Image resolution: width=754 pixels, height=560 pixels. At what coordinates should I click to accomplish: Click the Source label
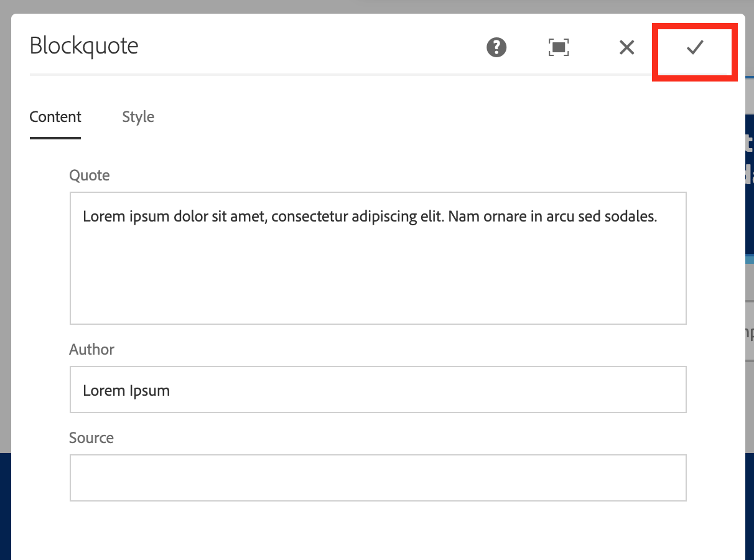[91, 437]
